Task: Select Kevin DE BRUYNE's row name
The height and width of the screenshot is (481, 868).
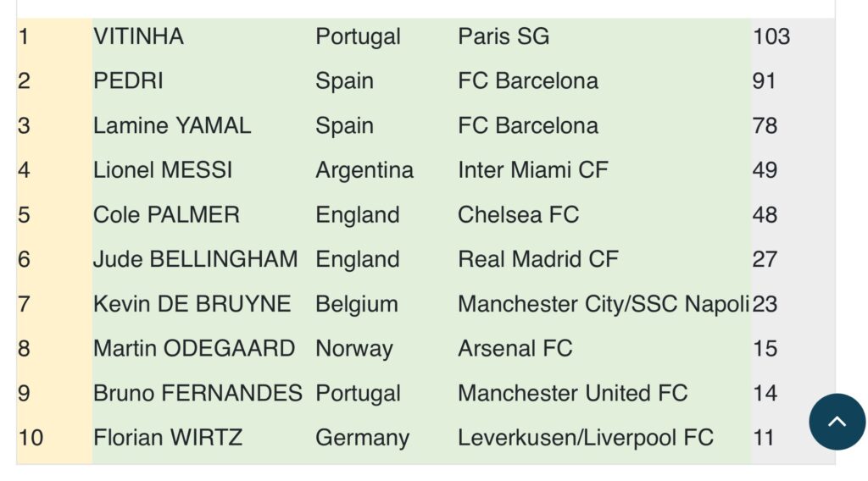Action: [x=192, y=304]
